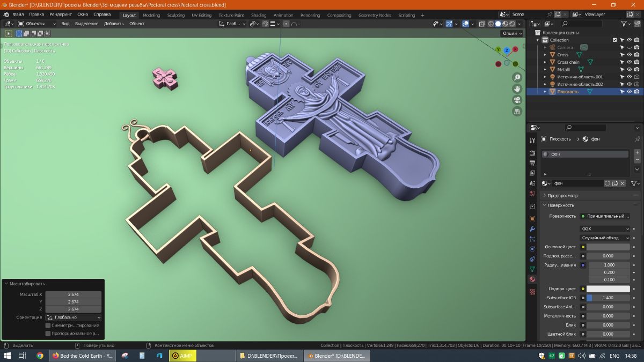
Task: Open Chrome from the Windows taskbar
Action: click(40, 356)
